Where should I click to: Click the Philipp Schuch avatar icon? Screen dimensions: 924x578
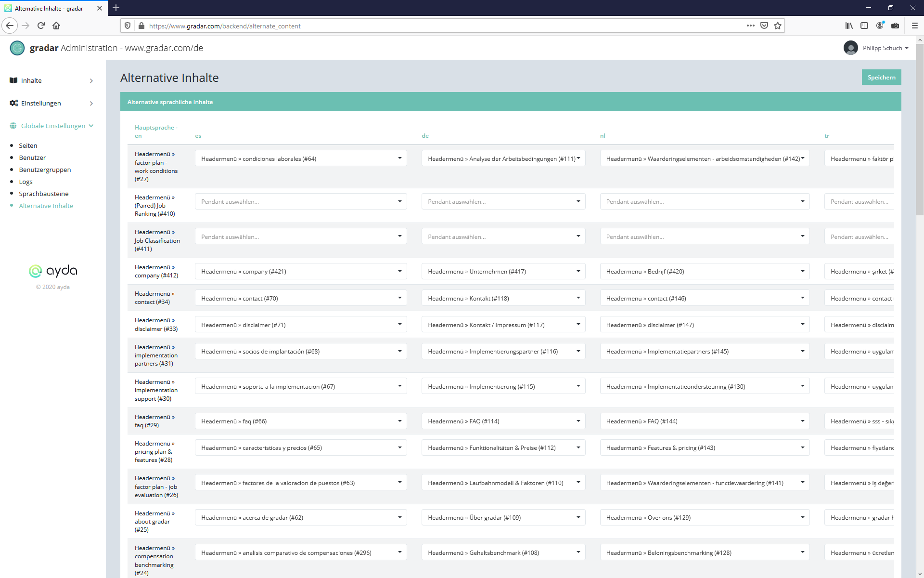point(851,48)
